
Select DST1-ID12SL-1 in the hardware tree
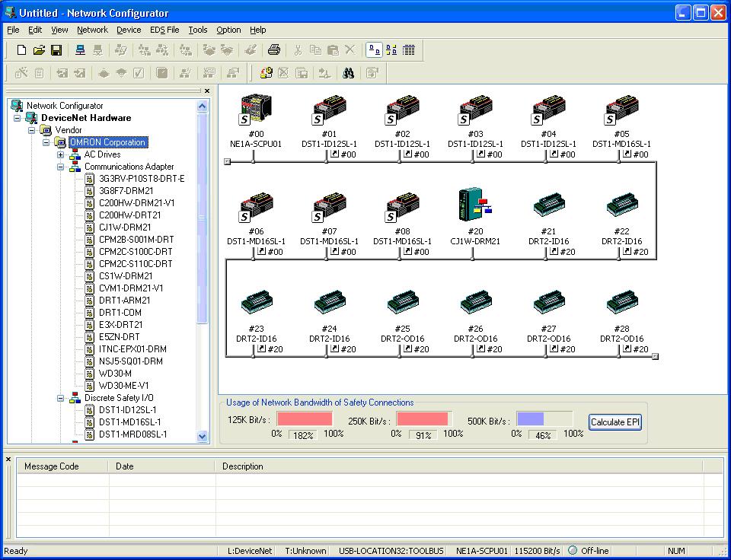click(128, 410)
